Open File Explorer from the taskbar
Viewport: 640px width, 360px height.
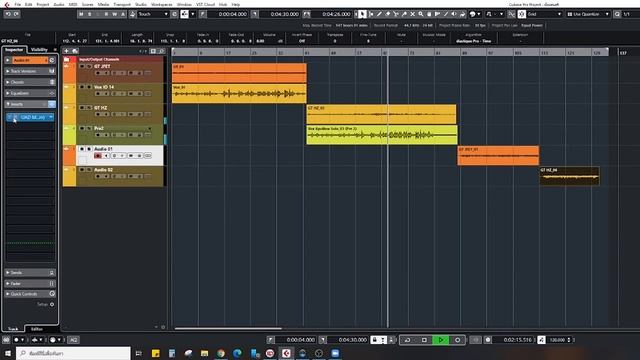click(x=204, y=353)
